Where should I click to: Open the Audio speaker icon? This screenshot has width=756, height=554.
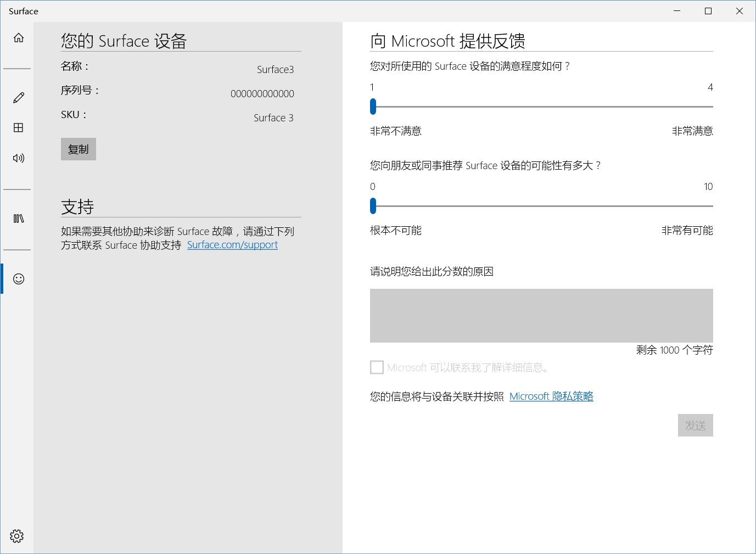pos(19,158)
